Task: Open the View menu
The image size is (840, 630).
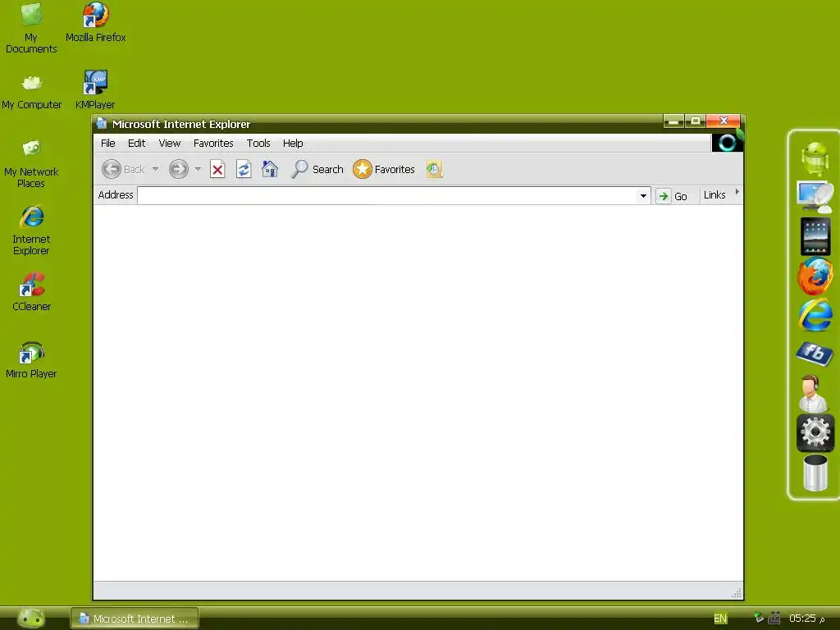Action: click(x=169, y=143)
